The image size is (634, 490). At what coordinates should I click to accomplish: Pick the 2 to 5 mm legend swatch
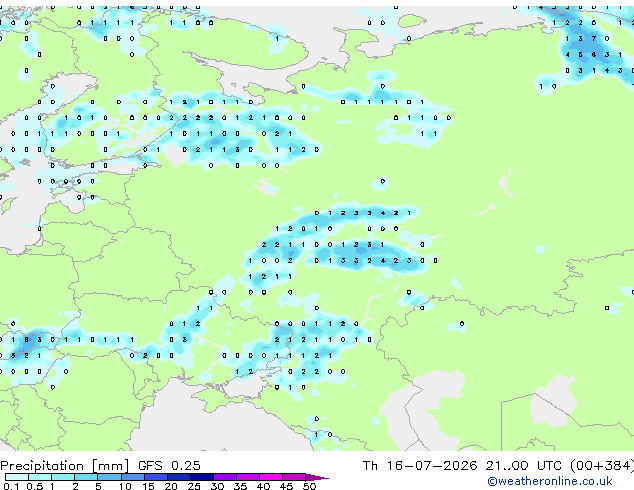click(x=86, y=477)
